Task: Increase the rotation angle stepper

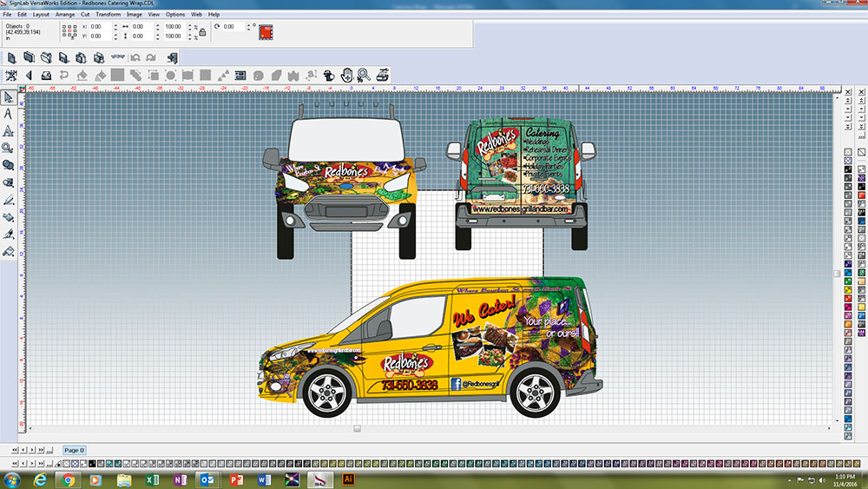Action: [248, 25]
